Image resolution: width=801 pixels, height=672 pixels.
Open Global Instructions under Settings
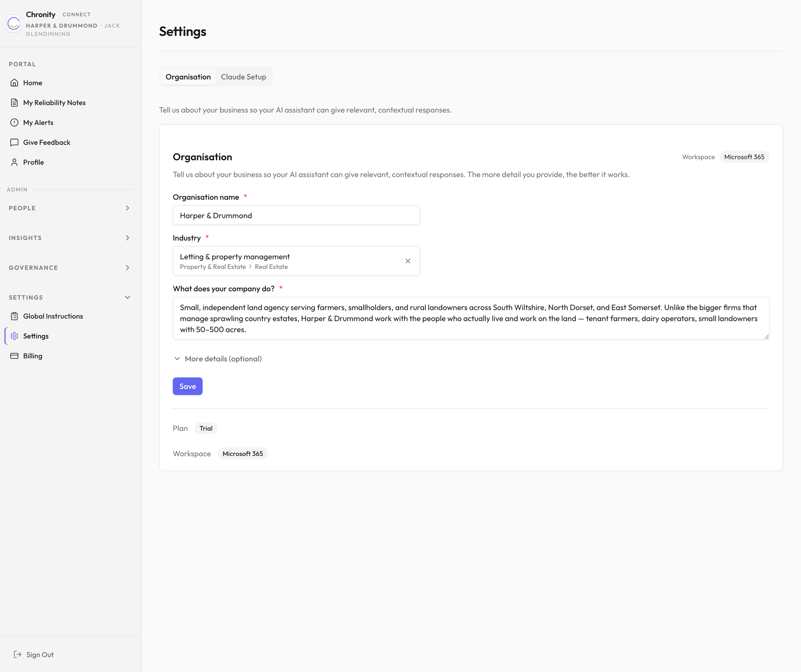[x=53, y=316]
